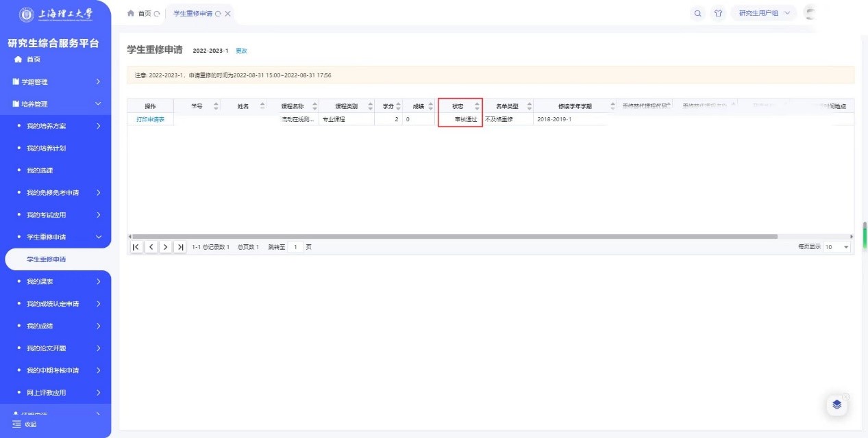Open the 研究生用户组 dropdown
The image size is (868, 438).
[764, 13]
